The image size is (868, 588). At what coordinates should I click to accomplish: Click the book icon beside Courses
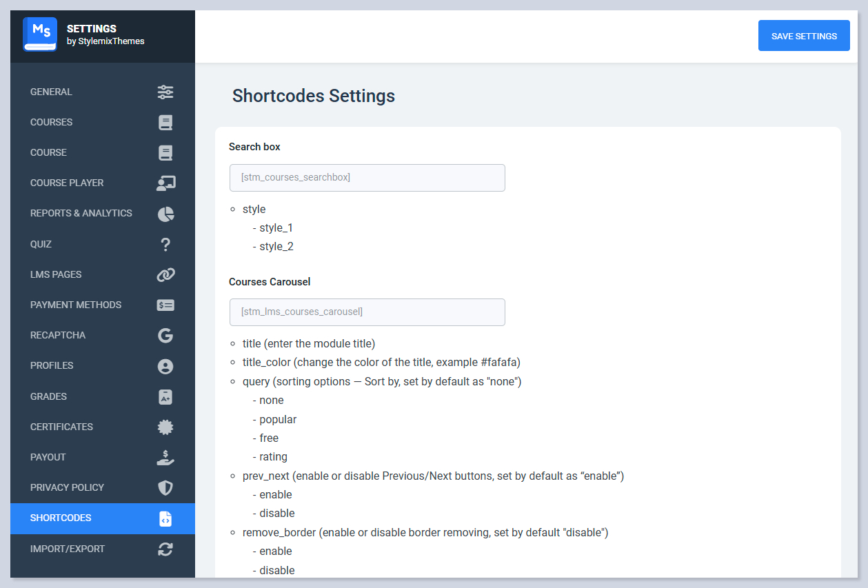point(165,123)
